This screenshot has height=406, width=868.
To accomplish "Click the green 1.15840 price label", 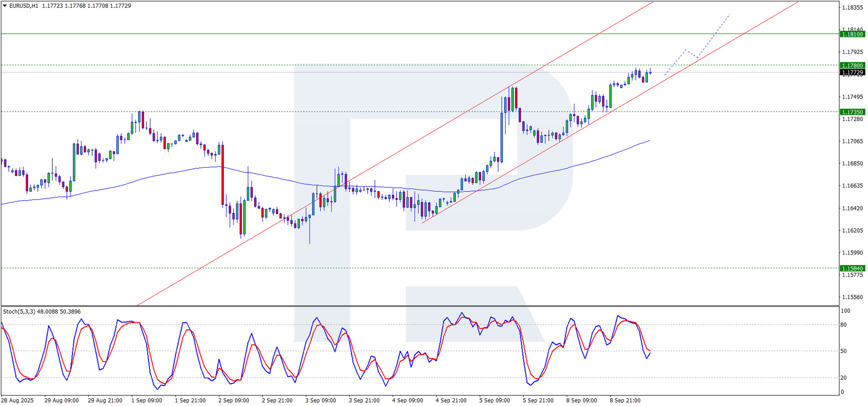I will click(852, 269).
